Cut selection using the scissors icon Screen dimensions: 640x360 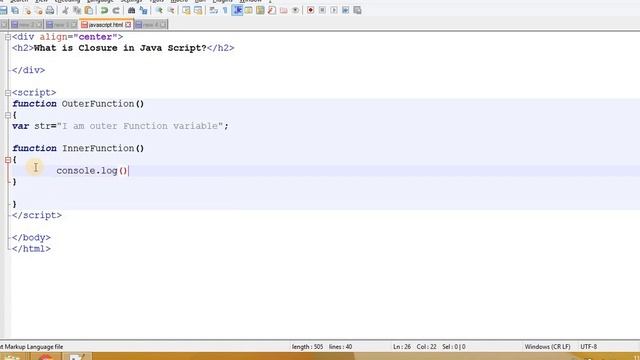[65, 10]
